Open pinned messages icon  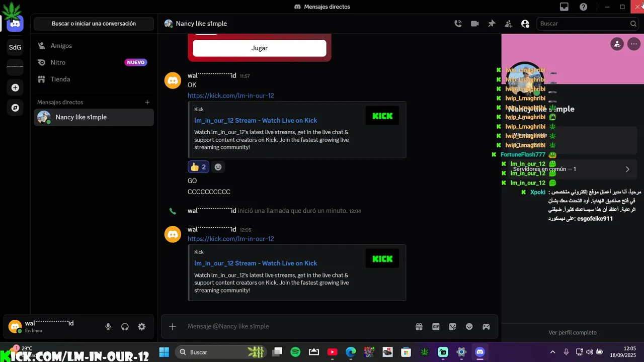point(492,24)
